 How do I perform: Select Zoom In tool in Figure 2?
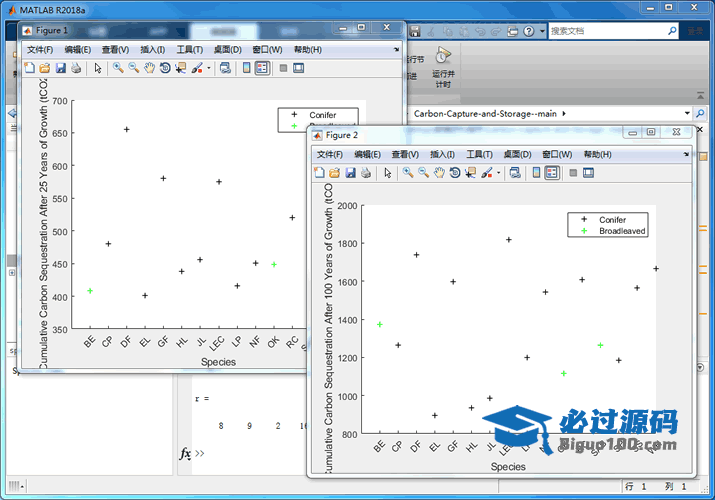pos(408,173)
